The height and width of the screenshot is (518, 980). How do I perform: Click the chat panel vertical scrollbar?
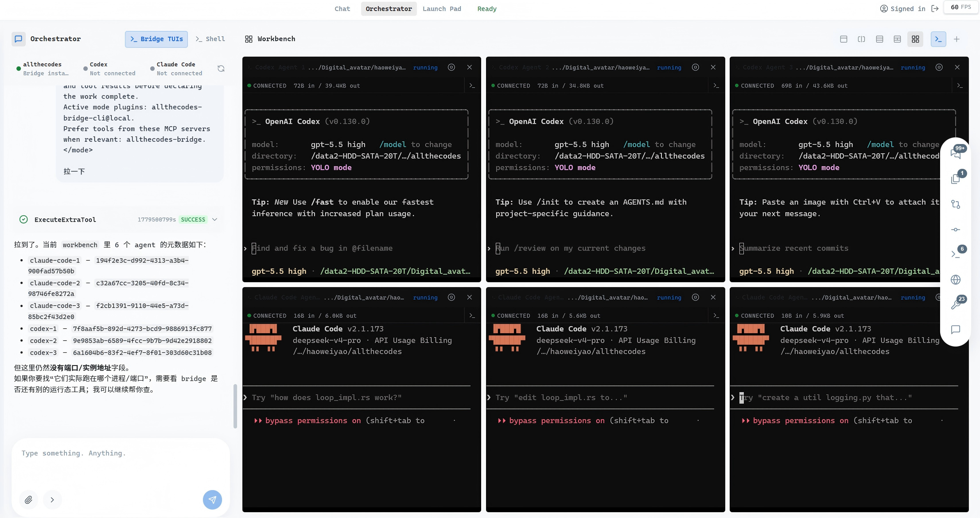click(x=235, y=406)
